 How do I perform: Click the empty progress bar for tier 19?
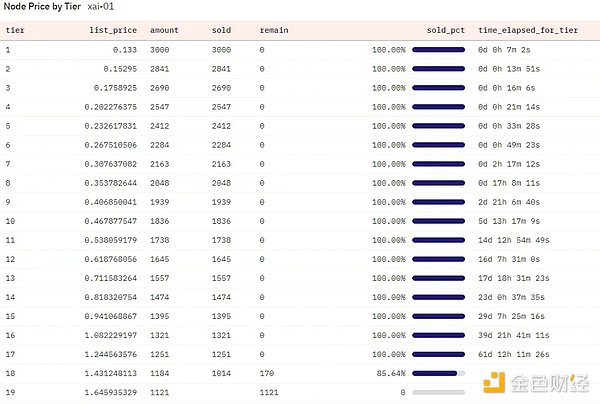pyautogui.click(x=438, y=392)
